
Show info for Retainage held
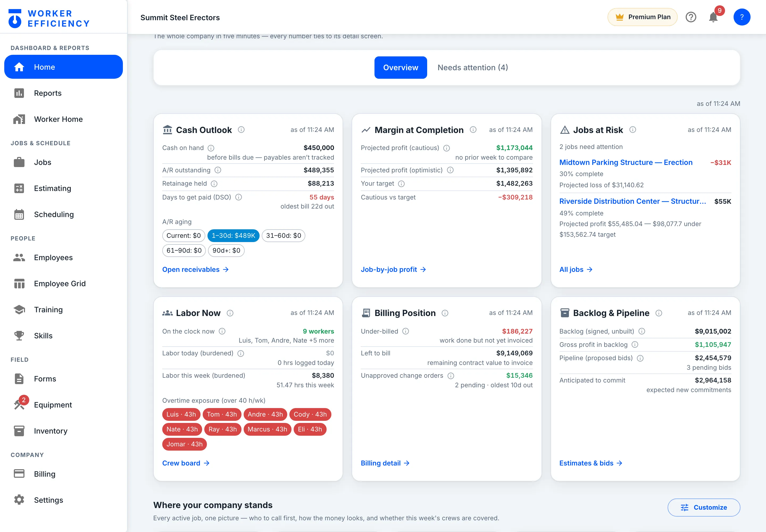pyautogui.click(x=214, y=184)
